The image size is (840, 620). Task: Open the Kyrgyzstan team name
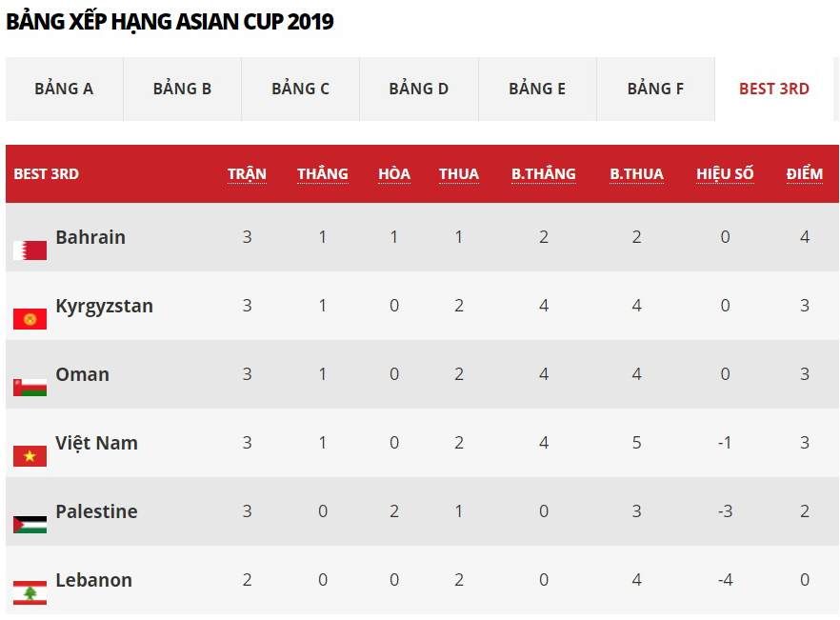[x=105, y=306]
